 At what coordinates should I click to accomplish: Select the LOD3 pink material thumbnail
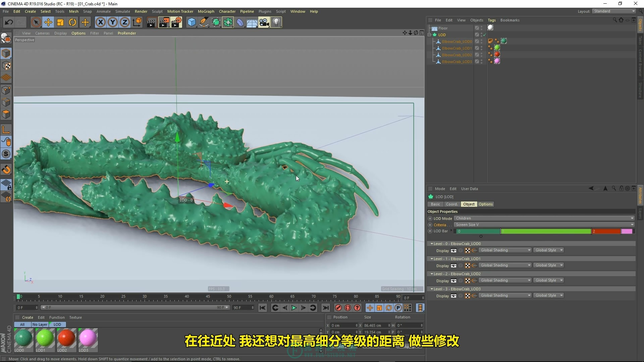pos(88,338)
